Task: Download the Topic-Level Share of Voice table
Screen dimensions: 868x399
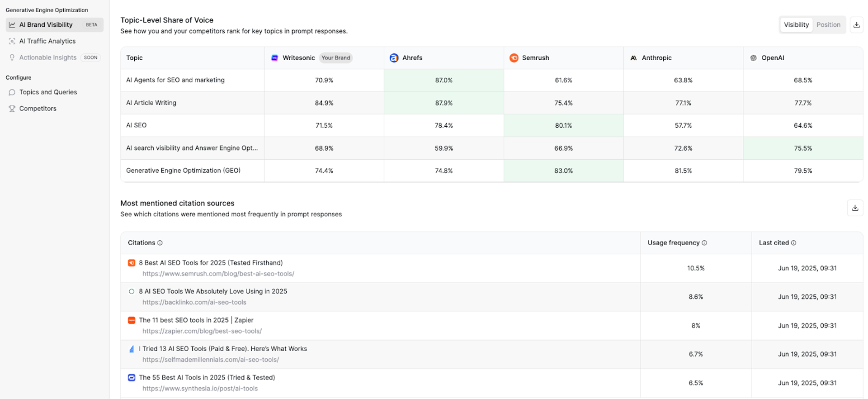Action: (x=856, y=25)
